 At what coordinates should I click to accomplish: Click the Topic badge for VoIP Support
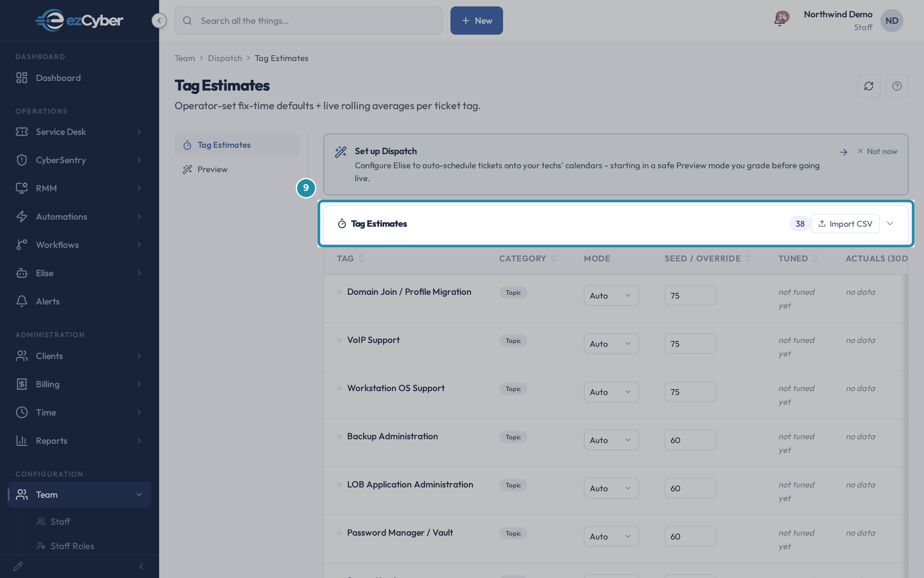point(513,341)
